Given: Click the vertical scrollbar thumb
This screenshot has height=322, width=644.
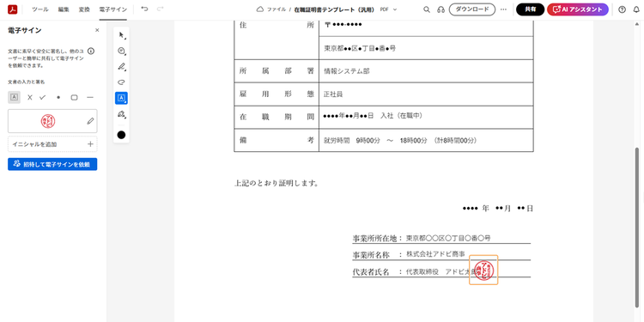Looking at the screenshot, I should pos(637,228).
